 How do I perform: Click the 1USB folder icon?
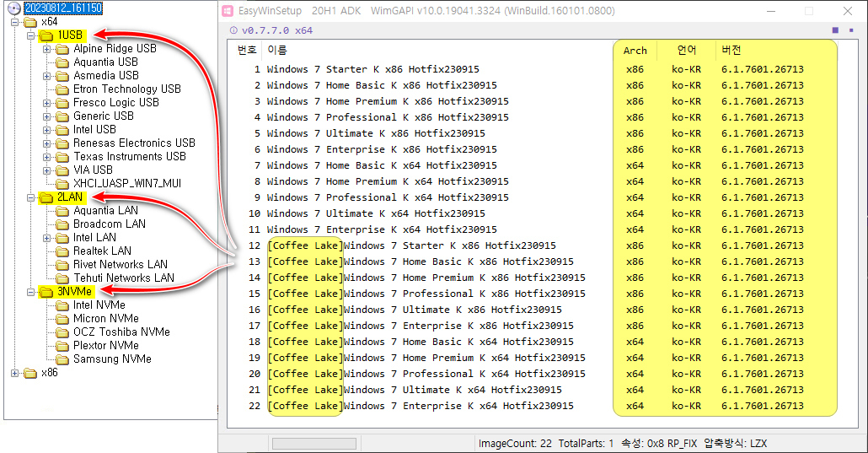(46, 36)
